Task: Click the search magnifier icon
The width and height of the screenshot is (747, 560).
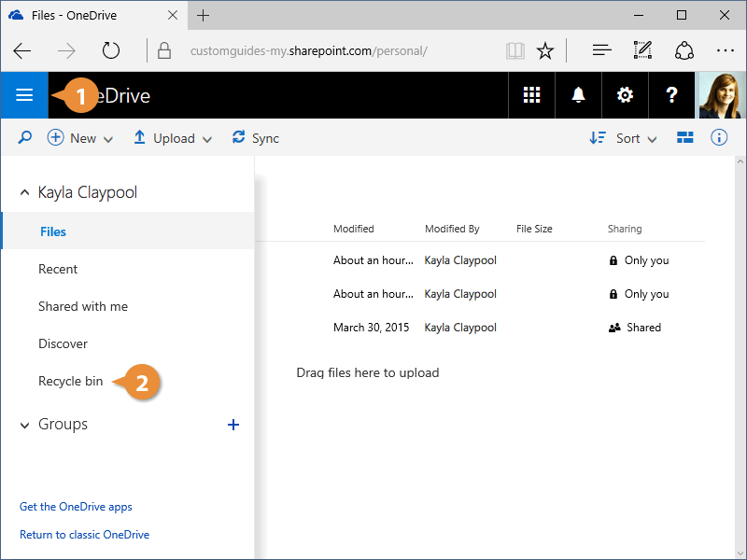Action: [x=25, y=138]
